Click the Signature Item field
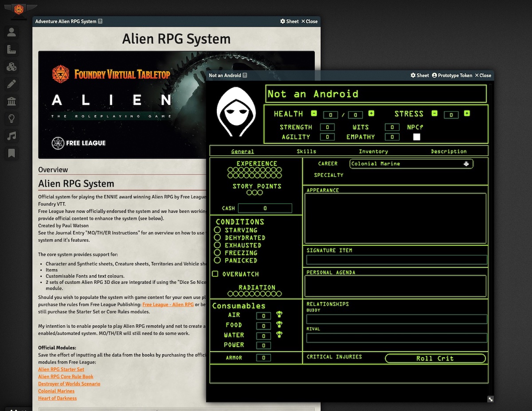 coord(397,259)
